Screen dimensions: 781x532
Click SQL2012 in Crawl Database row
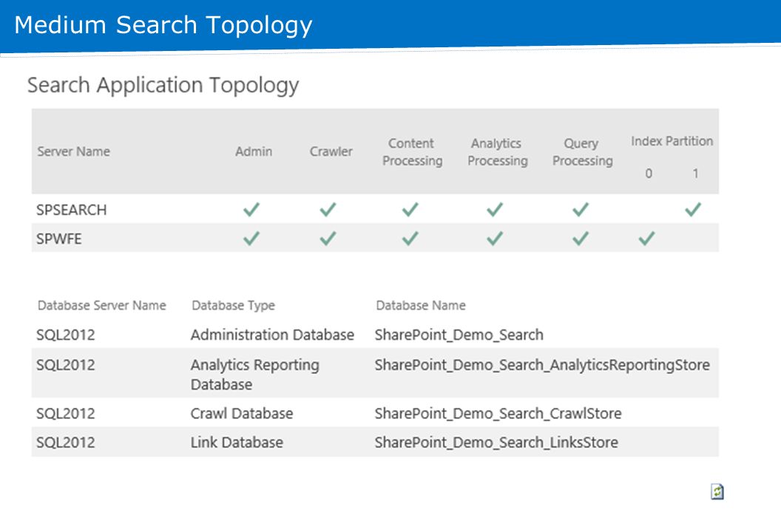coord(65,414)
